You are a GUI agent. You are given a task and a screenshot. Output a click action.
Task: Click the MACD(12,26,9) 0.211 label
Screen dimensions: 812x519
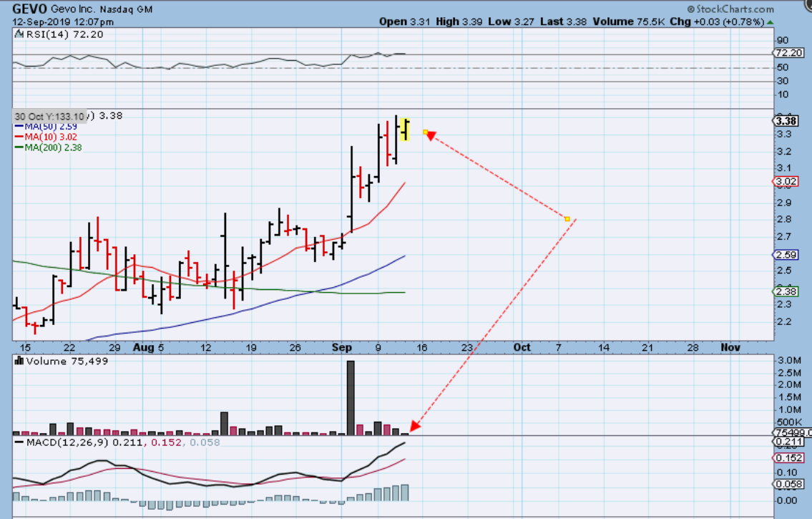point(86,442)
